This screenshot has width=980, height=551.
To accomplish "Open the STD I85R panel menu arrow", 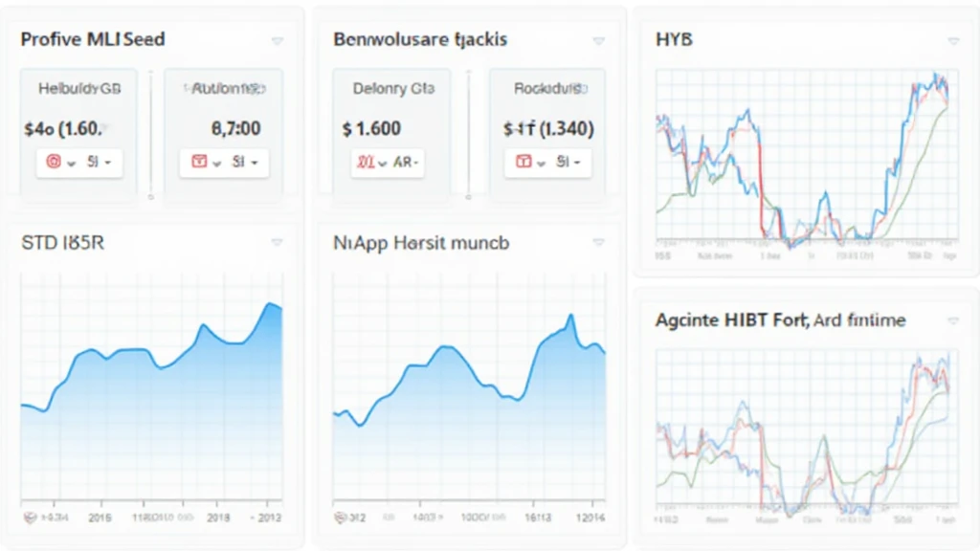I will pyautogui.click(x=277, y=242).
